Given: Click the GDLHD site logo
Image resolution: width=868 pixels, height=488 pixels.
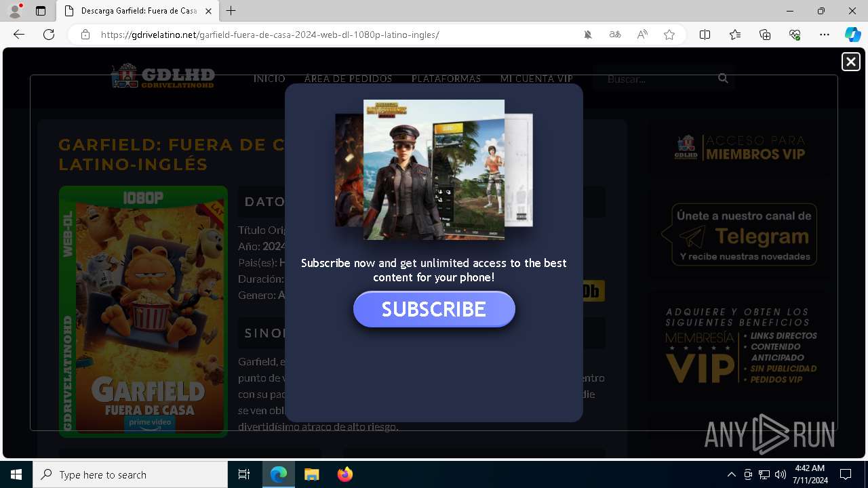Looking at the screenshot, I should 163,76.
